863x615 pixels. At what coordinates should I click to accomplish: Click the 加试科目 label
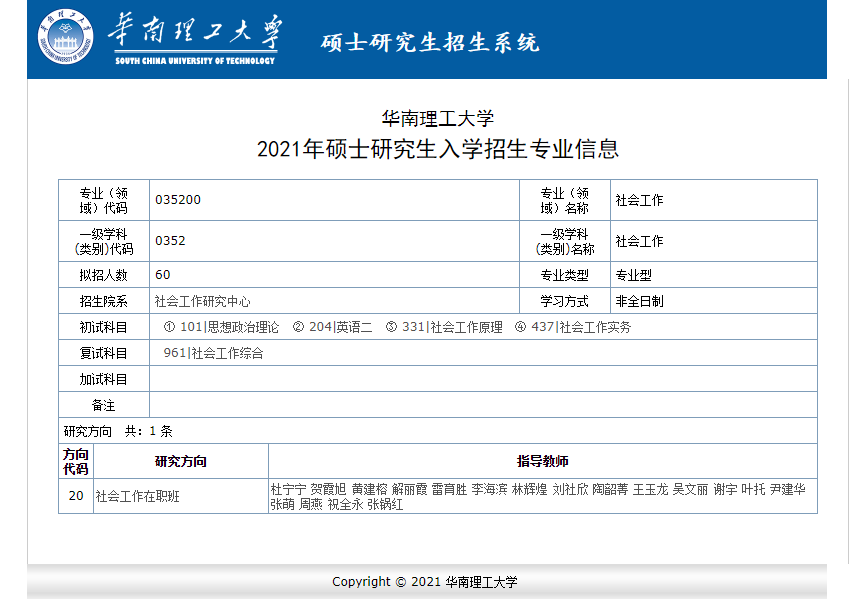pos(103,379)
